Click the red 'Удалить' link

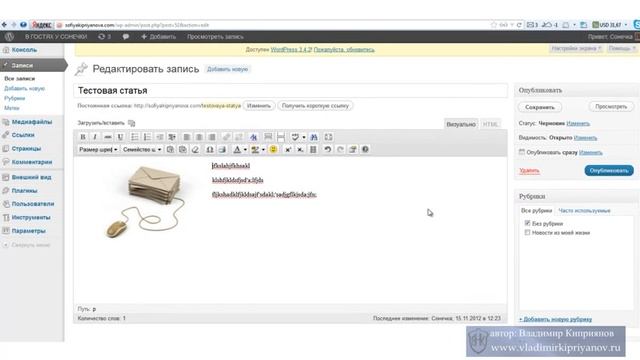[529, 171]
